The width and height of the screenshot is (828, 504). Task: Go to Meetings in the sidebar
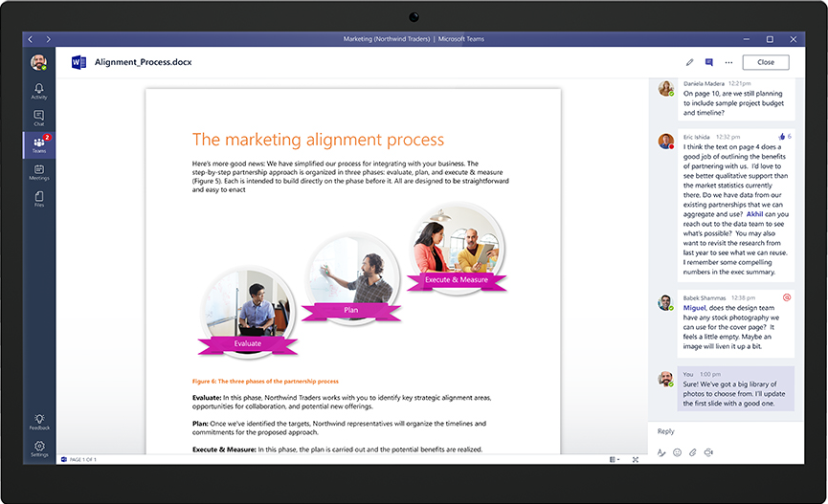pos(38,172)
